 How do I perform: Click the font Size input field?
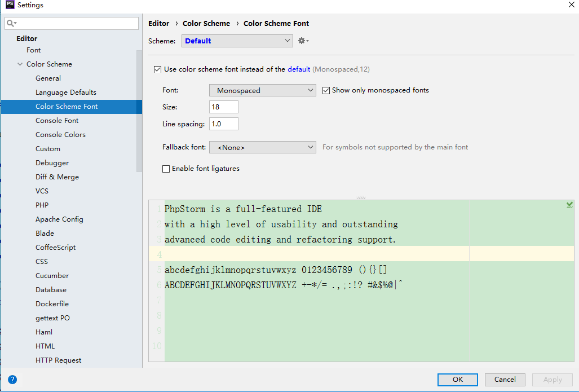(224, 107)
